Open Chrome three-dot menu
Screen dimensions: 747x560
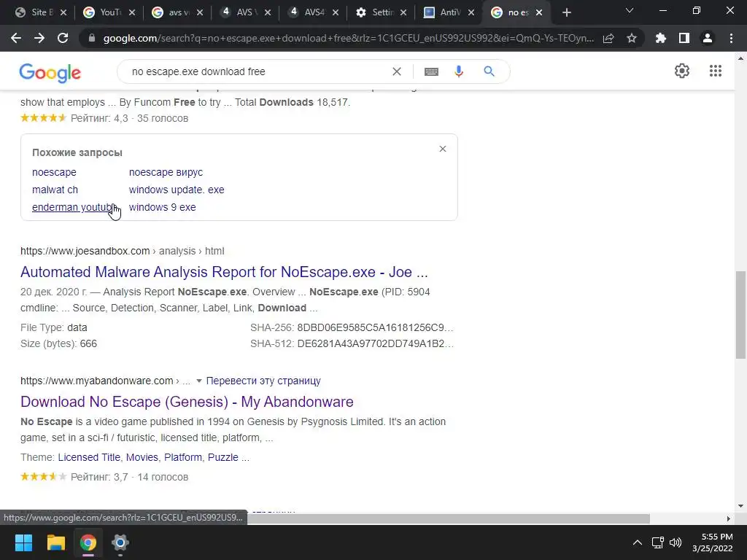pos(731,38)
